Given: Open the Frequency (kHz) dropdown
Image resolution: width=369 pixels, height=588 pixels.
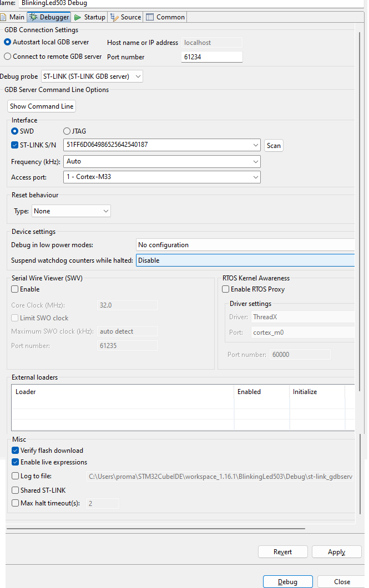Looking at the screenshot, I should click(x=162, y=162).
